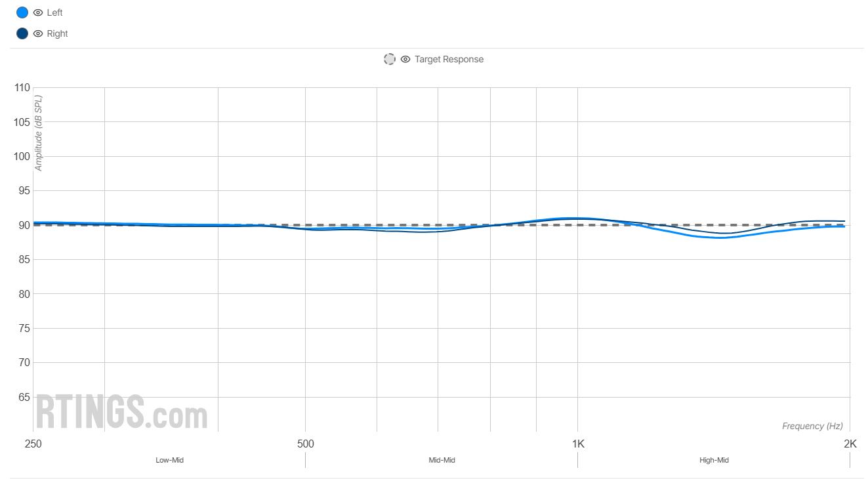Hide the Target Response eye icon
This screenshot has height=479, width=868.
405,59
